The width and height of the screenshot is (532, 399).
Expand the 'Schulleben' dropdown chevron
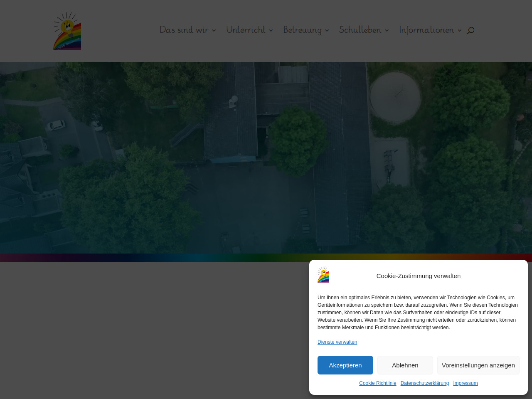387,30
